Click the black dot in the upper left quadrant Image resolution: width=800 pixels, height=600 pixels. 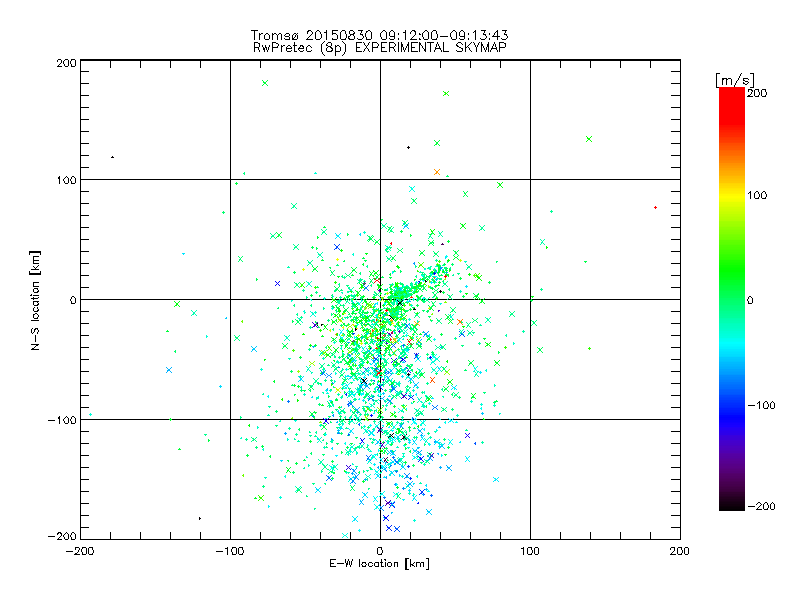tap(112, 157)
